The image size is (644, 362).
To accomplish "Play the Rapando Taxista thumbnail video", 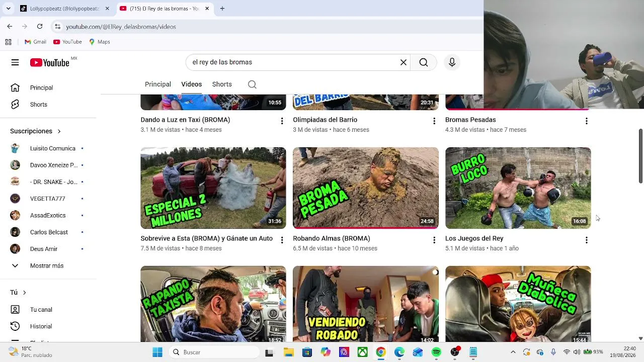I will click(213, 304).
